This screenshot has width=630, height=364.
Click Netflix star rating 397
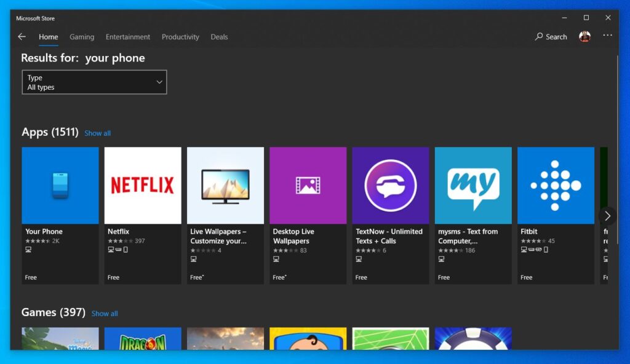click(x=126, y=241)
